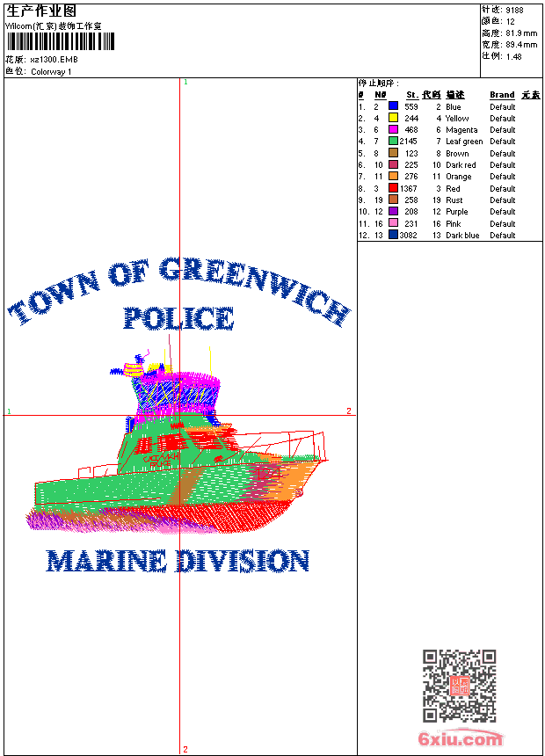This screenshot has width=545, height=756.
Task: Click the 'Purple' description text
Action: pyautogui.click(x=457, y=212)
